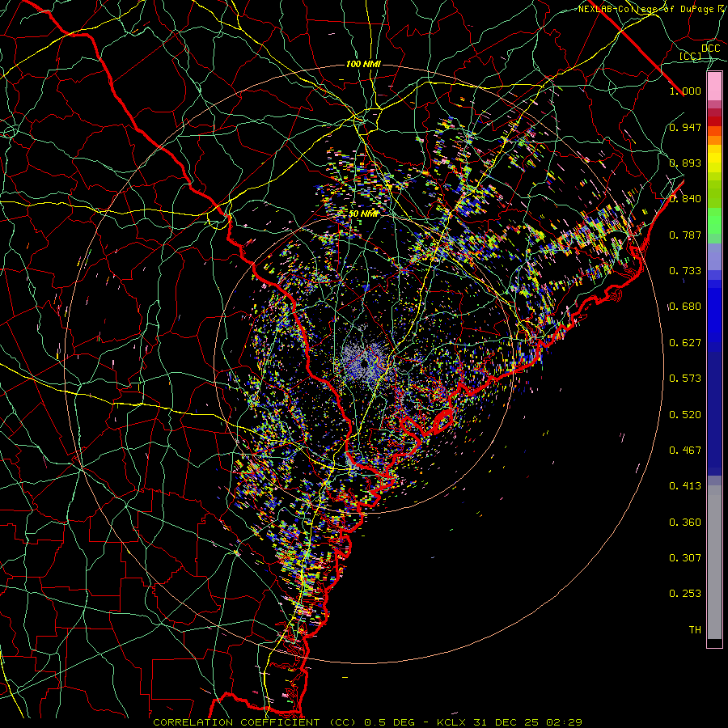Click the black TH segment at color bar bottom
The image size is (728, 728).
pos(714,642)
